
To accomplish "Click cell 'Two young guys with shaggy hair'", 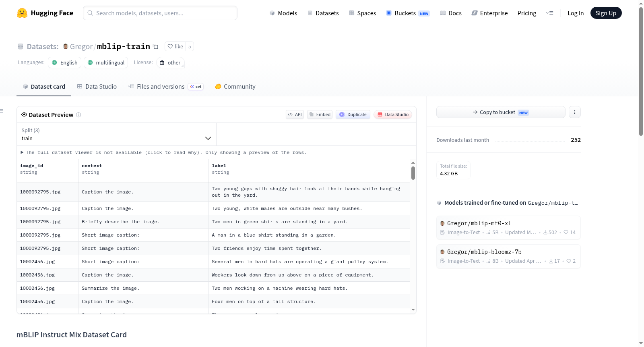I will tap(309, 192).
